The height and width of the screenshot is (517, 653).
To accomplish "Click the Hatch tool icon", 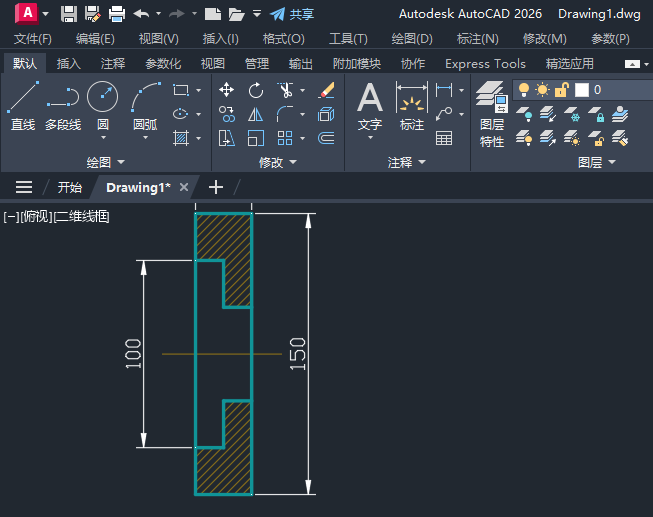I will tap(181, 138).
